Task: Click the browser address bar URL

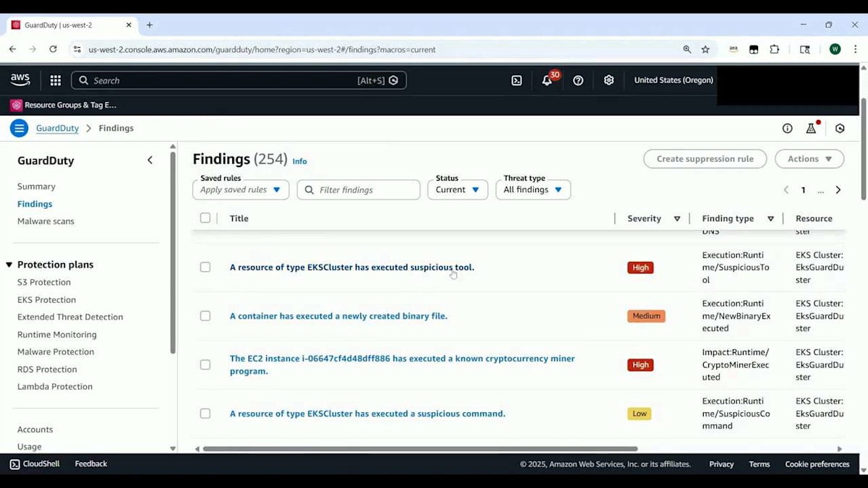Action: pyautogui.click(x=262, y=49)
